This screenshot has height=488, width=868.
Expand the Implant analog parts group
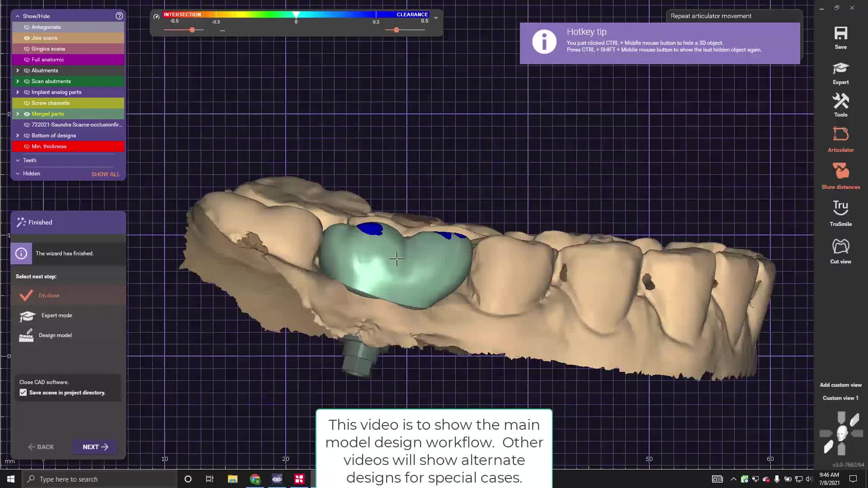18,92
